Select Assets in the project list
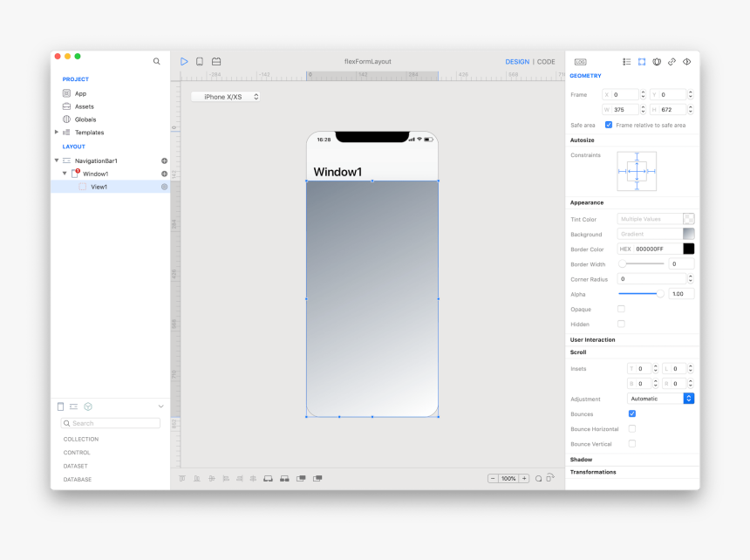 [85, 106]
